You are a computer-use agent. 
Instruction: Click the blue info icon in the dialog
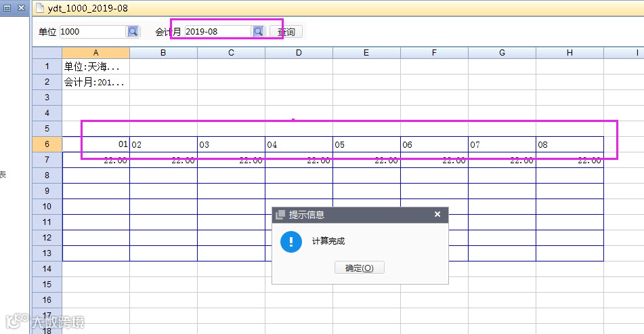tap(291, 242)
